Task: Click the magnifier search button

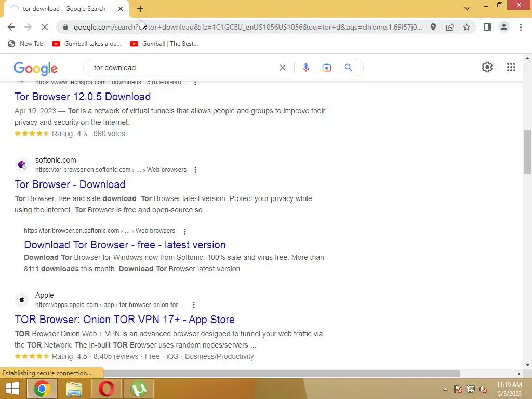Action: click(x=348, y=68)
